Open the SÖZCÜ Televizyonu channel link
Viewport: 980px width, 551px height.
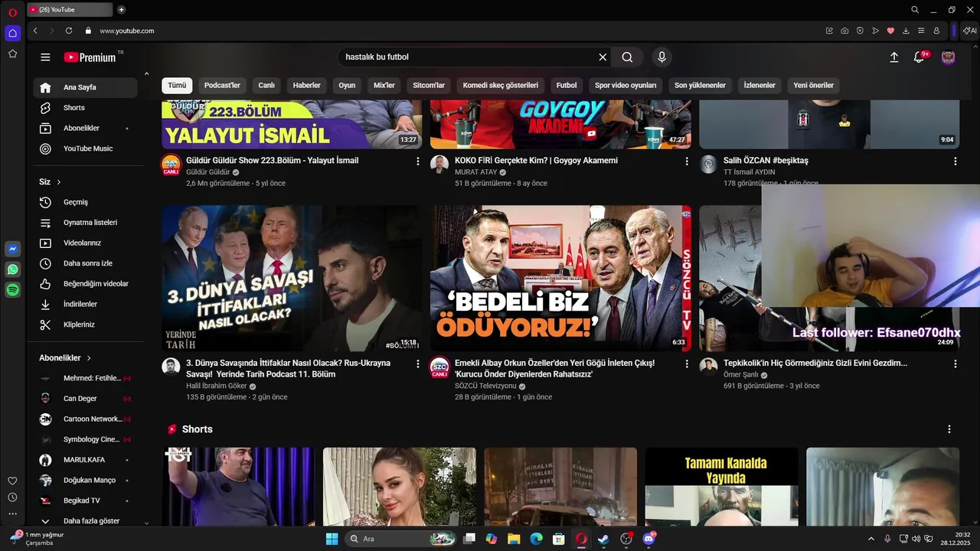485,386
